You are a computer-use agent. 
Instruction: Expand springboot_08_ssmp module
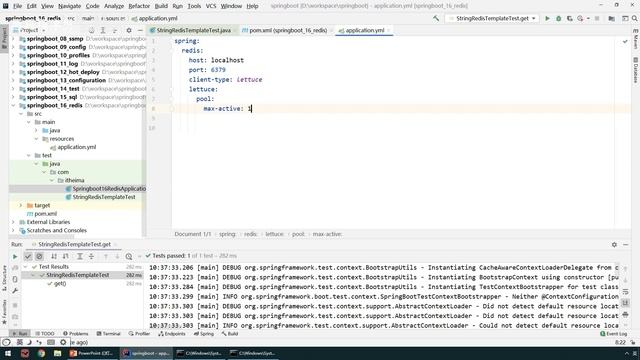(13, 39)
